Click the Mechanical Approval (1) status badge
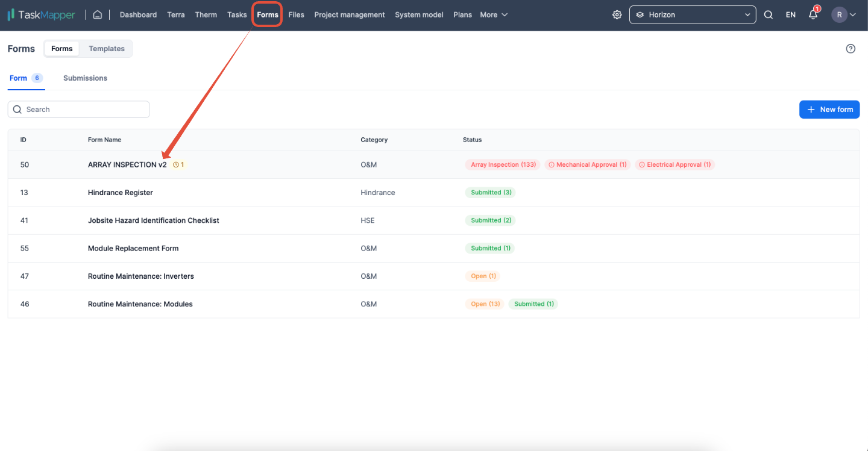The image size is (868, 451). 588,164
